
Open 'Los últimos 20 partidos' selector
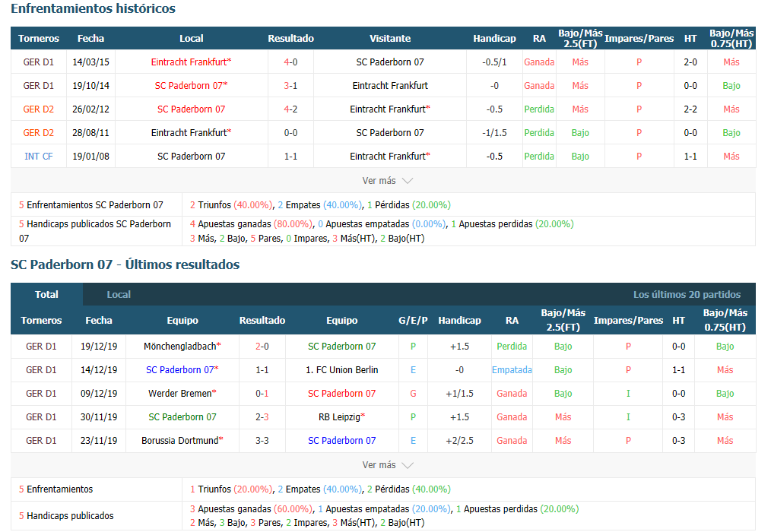click(x=687, y=295)
